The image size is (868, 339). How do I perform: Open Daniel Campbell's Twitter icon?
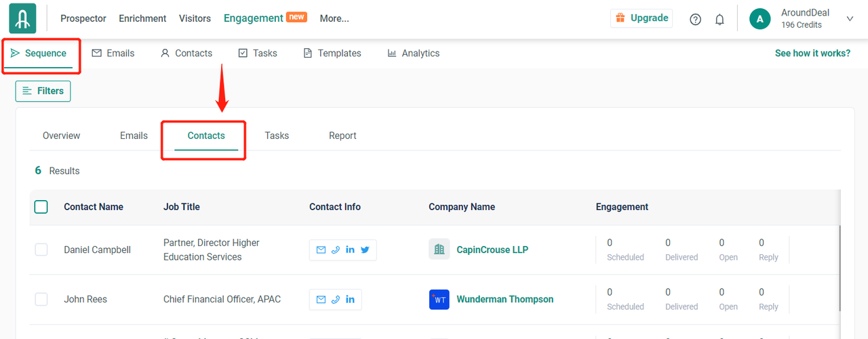pos(365,250)
